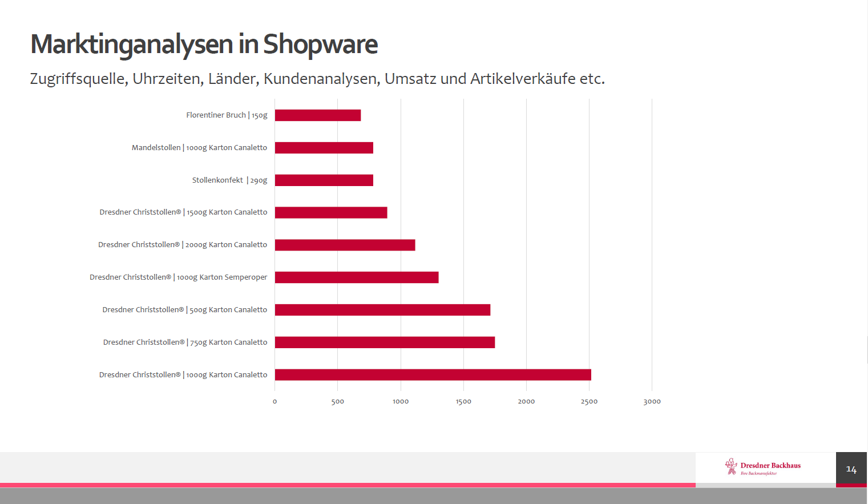Click the Marktinganalysen in Shopware title
The height and width of the screenshot is (504, 868).
[204, 45]
